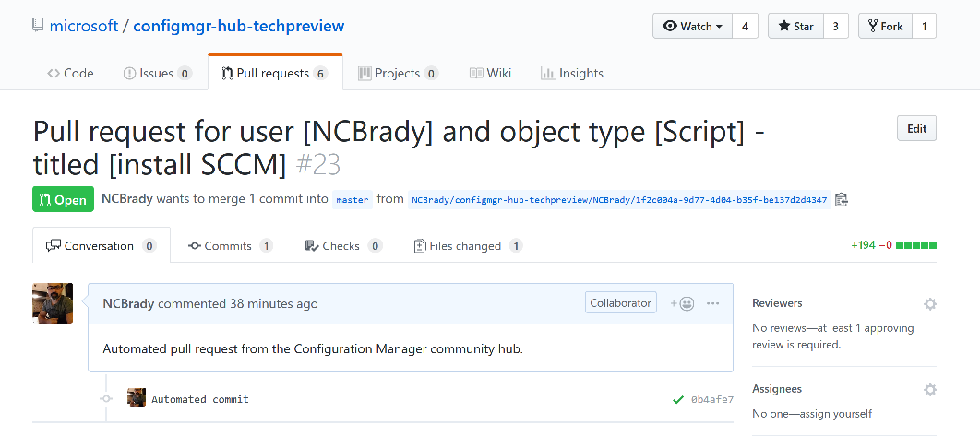Click the green commit status checkmark
This screenshot has width=980, height=436.
tap(677, 400)
